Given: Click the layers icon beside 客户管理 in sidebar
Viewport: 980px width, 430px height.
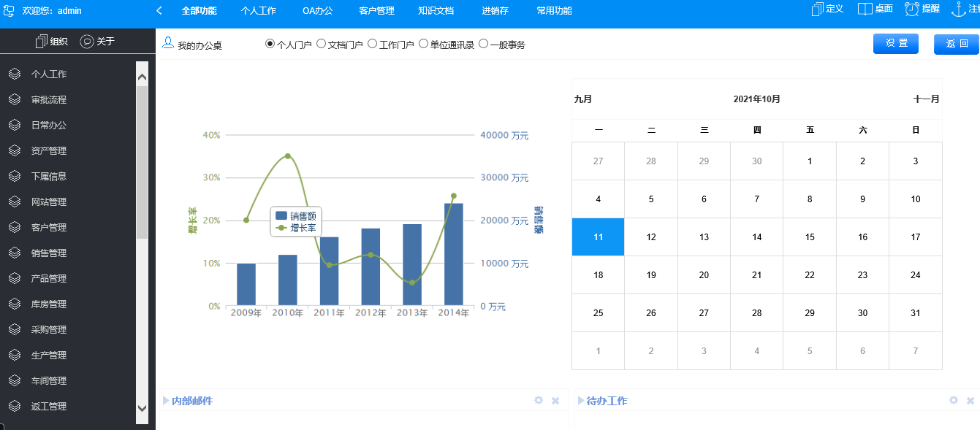Looking at the screenshot, I should point(14,227).
